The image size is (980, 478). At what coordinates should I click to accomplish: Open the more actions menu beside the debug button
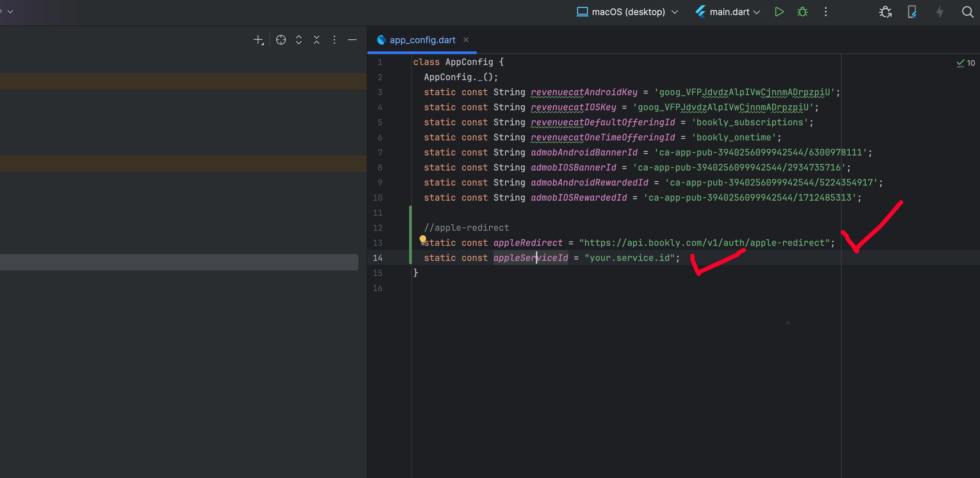(825, 12)
